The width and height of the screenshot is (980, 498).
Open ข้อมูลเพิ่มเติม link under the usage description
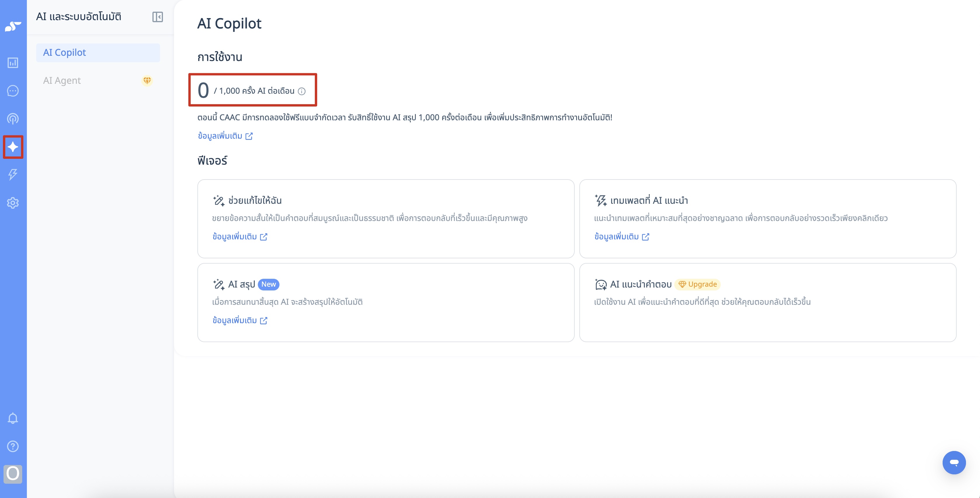click(x=225, y=136)
